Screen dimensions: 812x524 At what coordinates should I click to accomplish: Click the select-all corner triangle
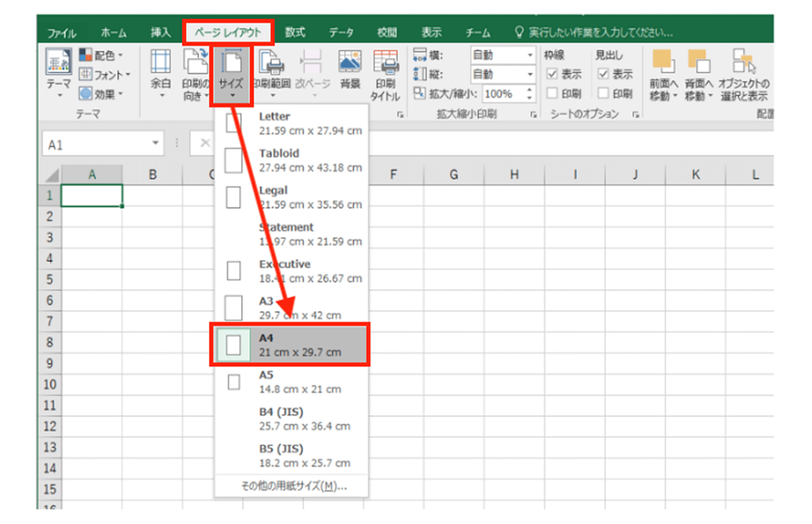click(51, 175)
